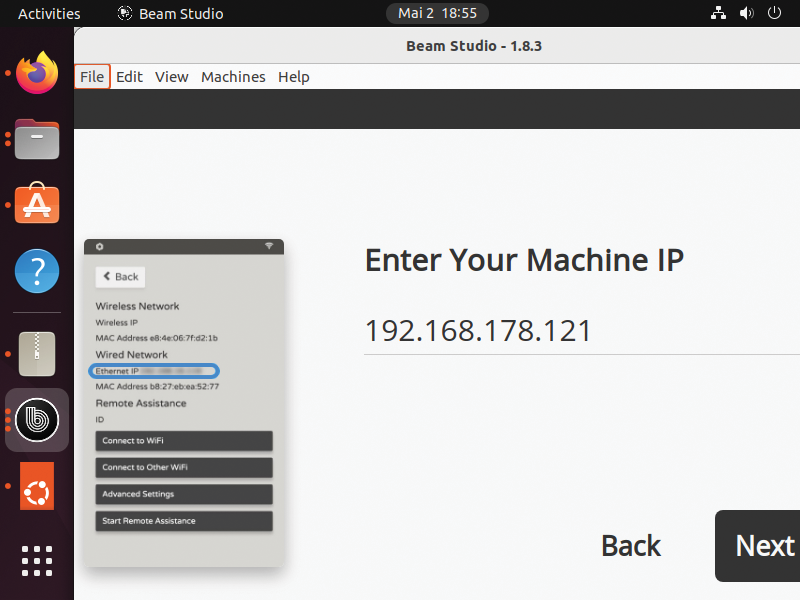Open the Files manager from the dock
Image resolution: width=800 pixels, height=600 pixels.
pos(37,139)
